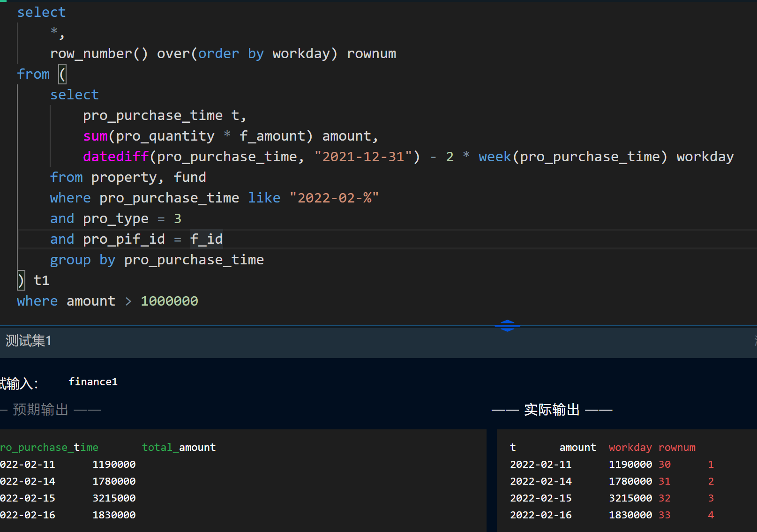The height and width of the screenshot is (532, 757).
Task: Click the blue splitter diamond handle
Action: point(508,325)
